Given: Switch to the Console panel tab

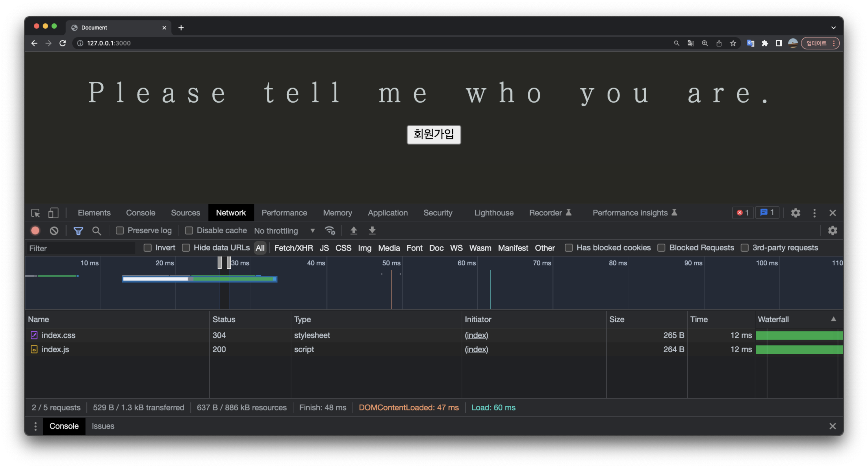Looking at the screenshot, I should pos(141,213).
